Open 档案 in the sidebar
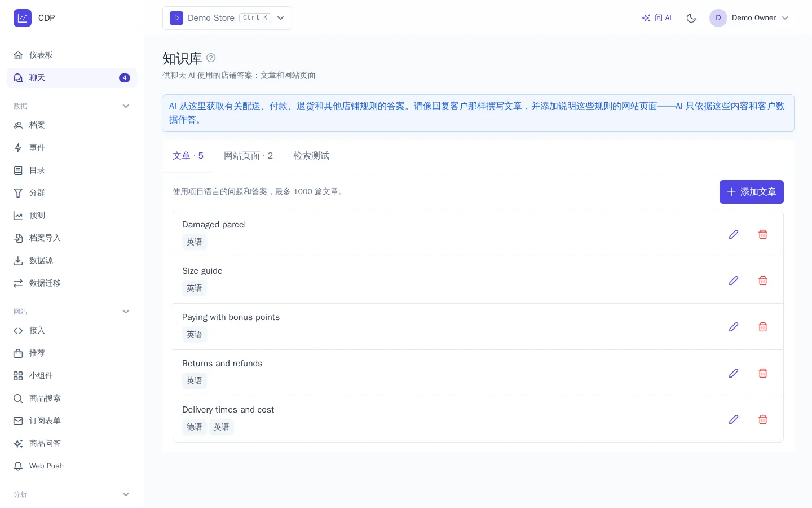The height and width of the screenshot is (508, 812). [72, 125]
